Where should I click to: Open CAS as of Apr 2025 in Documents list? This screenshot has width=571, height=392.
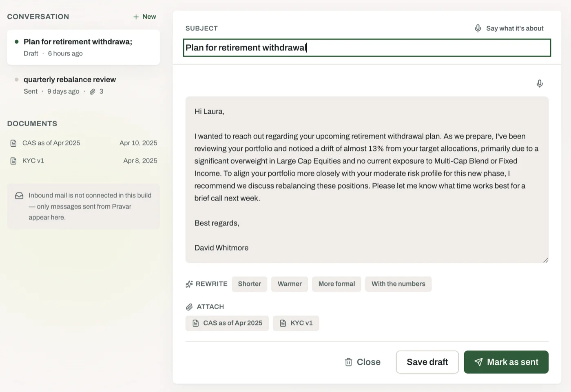83,143
